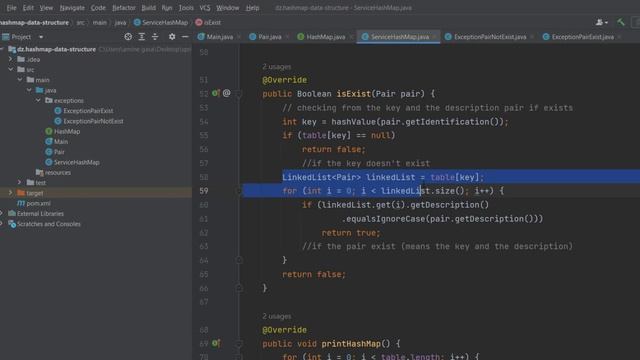
Task: Click the Build project hammer icon
Action: pyautogui.click(x=620, y=22)
